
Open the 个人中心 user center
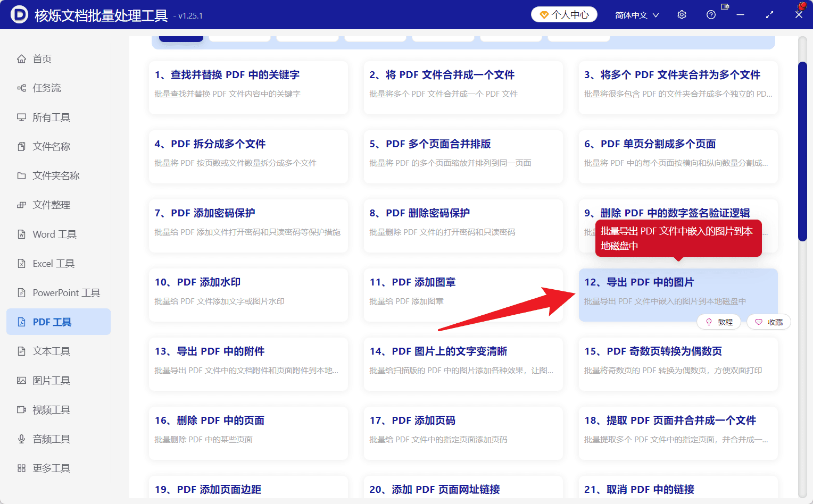pyautogui.click(x=564, y=15)
